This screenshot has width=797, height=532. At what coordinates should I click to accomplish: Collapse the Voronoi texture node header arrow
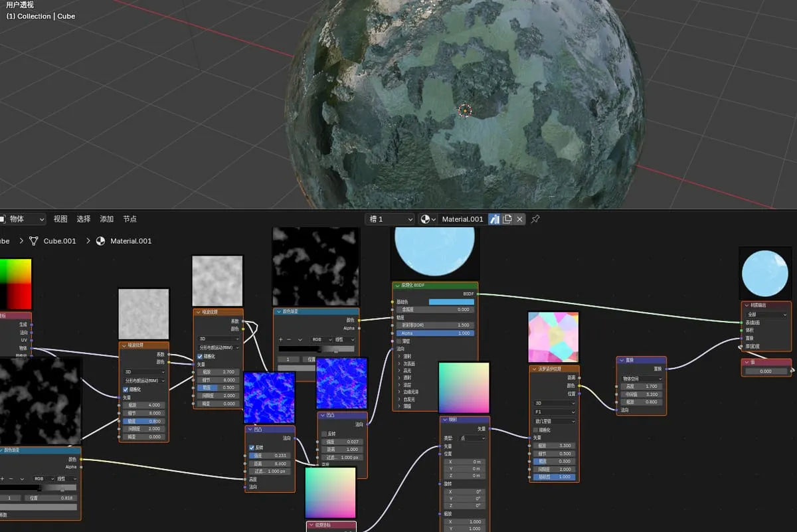[x=533, y=369]
